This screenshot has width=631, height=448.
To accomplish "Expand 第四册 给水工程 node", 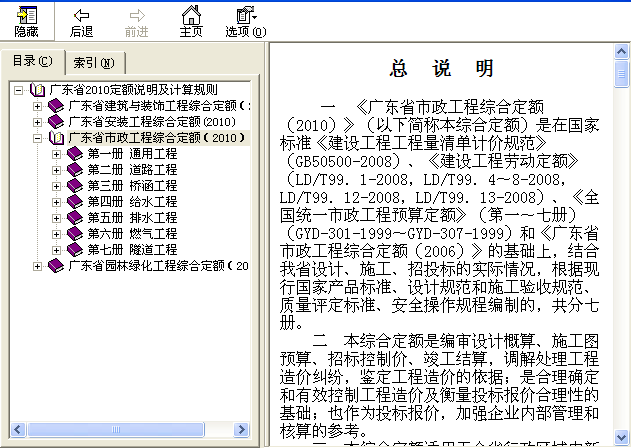I will 56,202.
